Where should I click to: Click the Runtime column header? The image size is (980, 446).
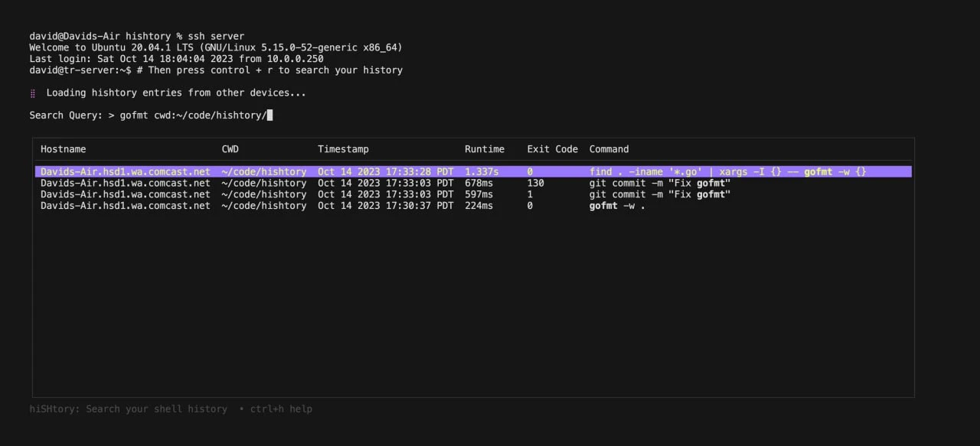pyautogui.click(x=484, y=149)
